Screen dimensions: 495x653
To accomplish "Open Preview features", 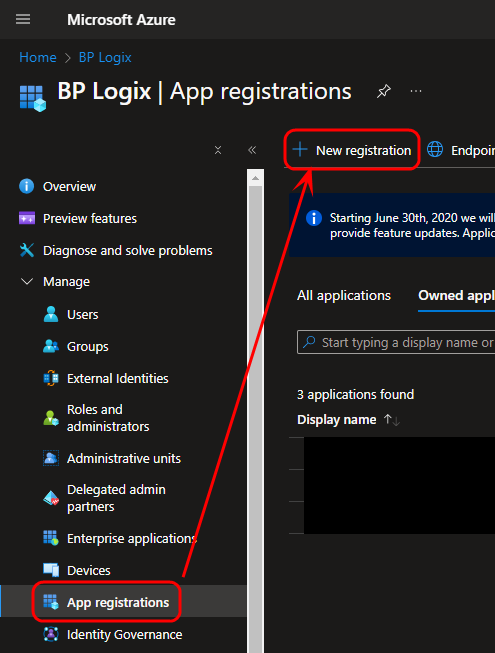I will [90, 219].
